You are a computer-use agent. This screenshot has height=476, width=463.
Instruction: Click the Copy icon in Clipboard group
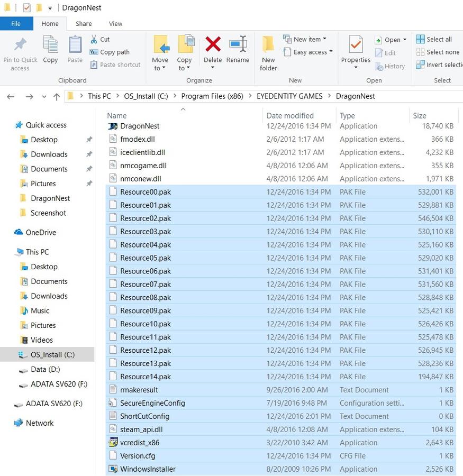(x=50, y=44)
